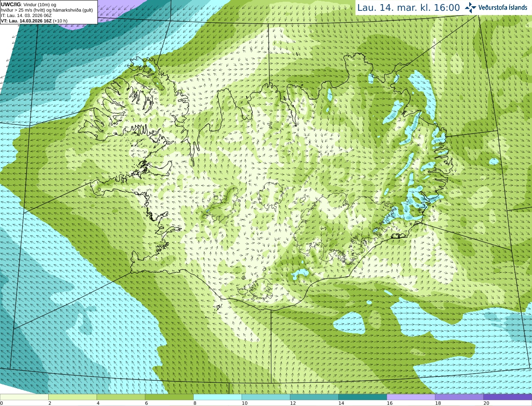Click the scale label "20" on colour bar

(486, 403)
